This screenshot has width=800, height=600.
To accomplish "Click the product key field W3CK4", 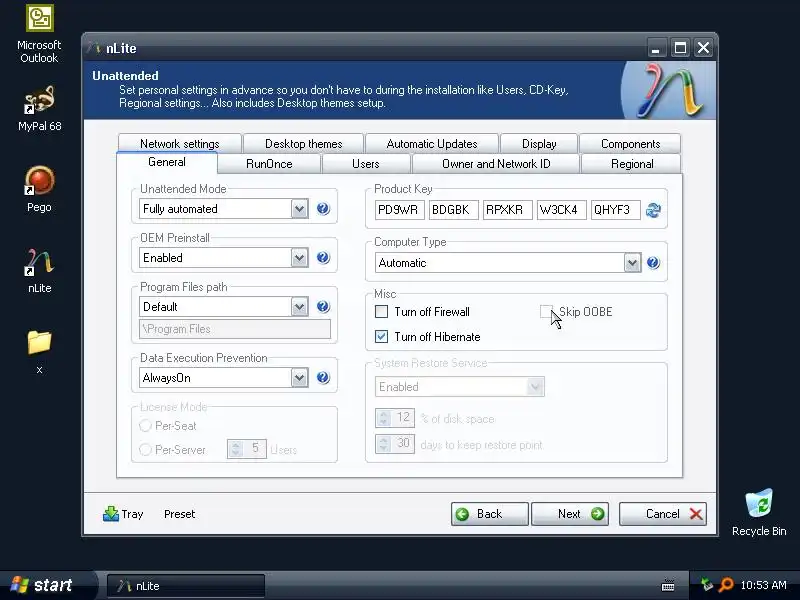I will (562, 210).
